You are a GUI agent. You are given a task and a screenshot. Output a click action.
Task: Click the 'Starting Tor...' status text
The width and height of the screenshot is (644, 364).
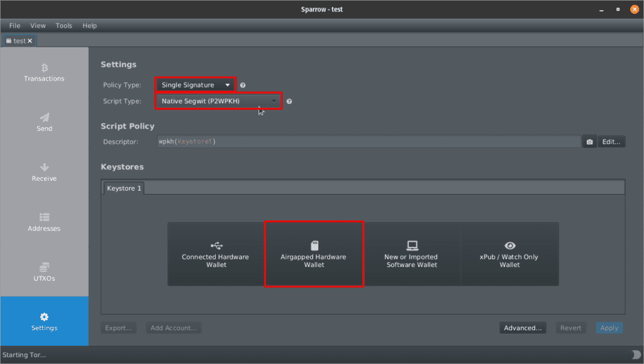[x=25, y=355]
